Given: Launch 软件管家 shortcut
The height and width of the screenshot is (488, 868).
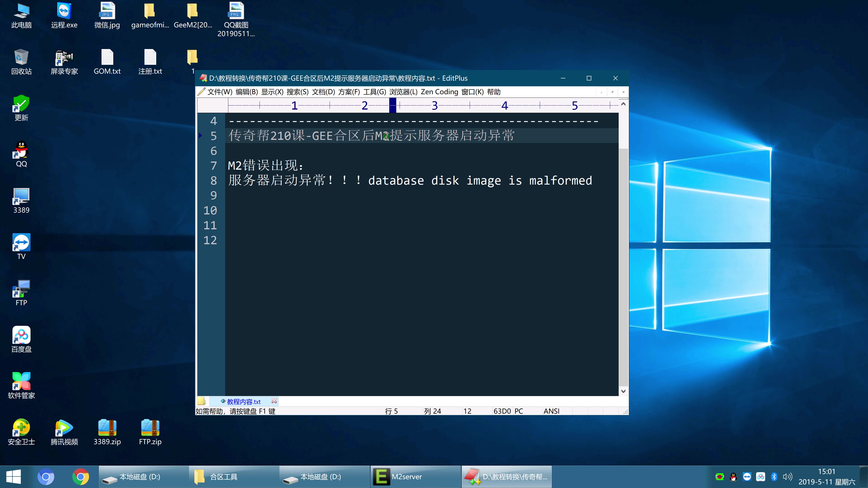Looking at the screenshot, I should [x=21, y=386].
